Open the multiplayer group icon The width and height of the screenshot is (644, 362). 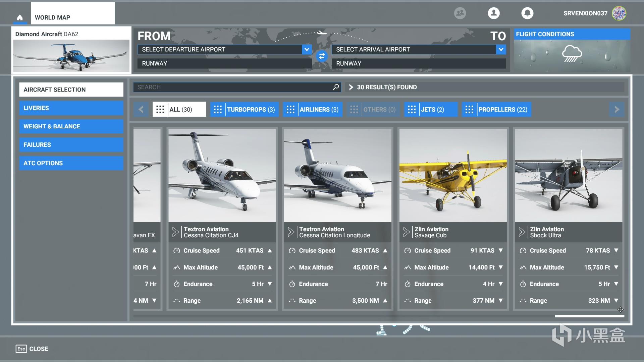click(460, 13)
